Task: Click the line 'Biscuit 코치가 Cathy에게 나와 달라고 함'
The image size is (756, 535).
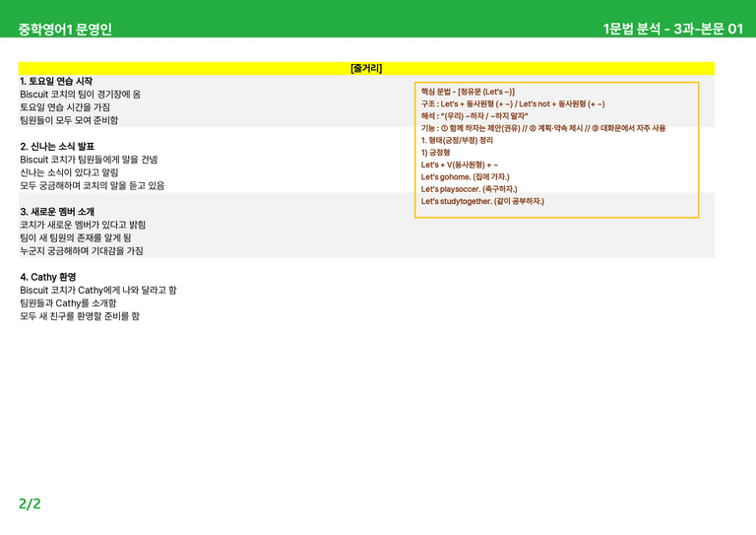Action: pyautogui.click(x=97, y=290)
